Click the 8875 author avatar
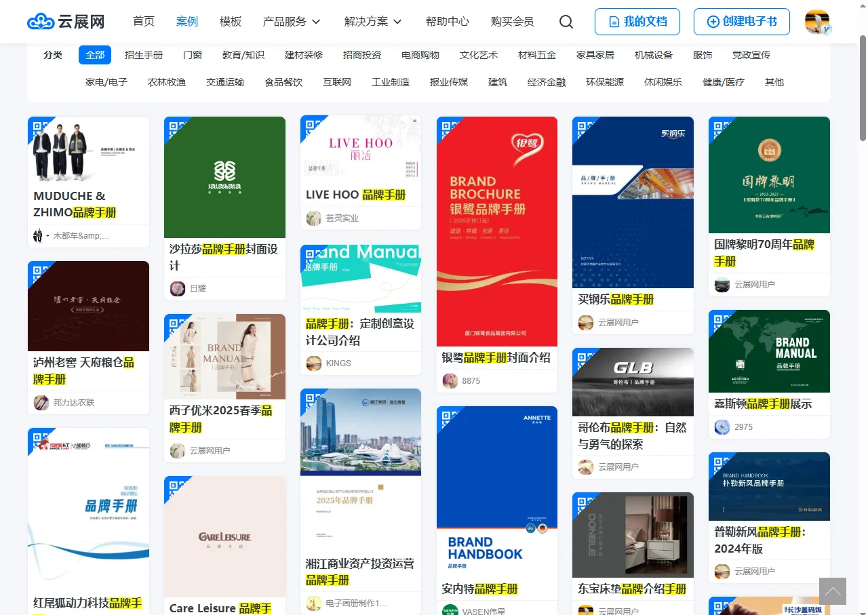Screen dimensions: 868x615 (450, 381)
